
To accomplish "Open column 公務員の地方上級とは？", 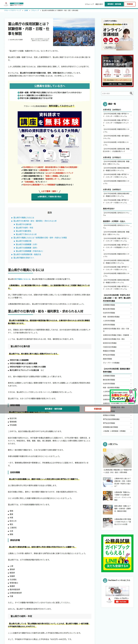I will tap(117, 482).
